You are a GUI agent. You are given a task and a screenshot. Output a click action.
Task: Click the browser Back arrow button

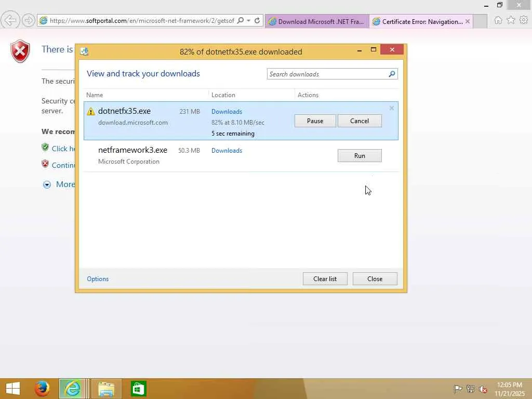click(x=10, y=20)
